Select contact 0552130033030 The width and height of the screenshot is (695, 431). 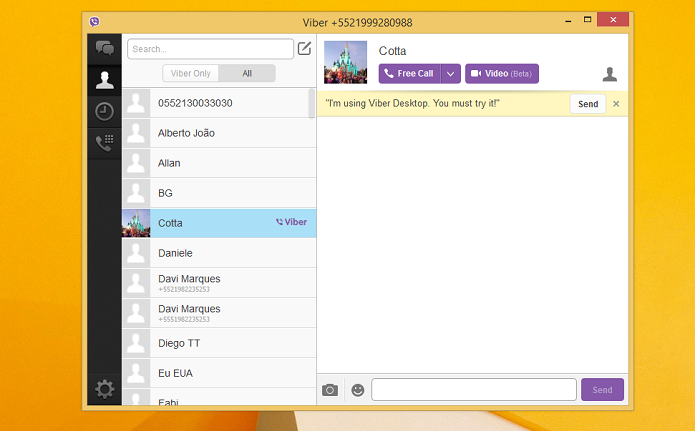(219, 103)
